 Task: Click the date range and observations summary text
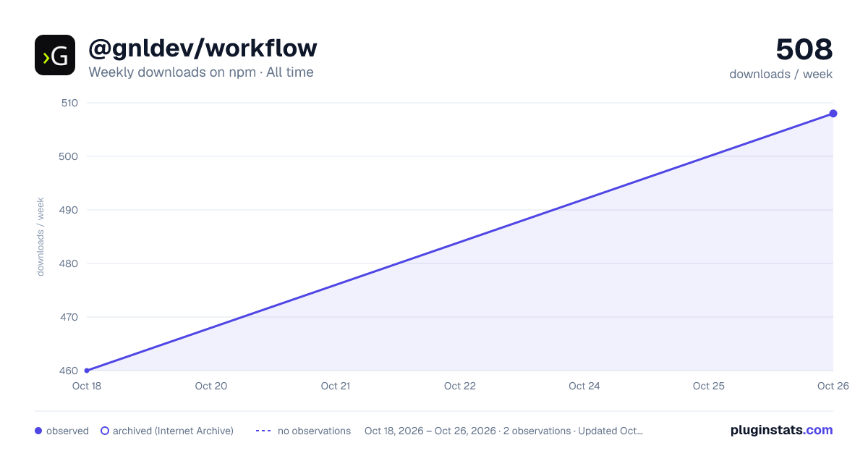504,431
